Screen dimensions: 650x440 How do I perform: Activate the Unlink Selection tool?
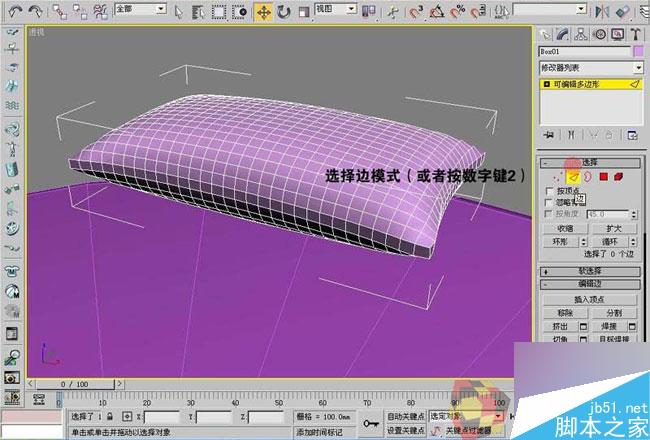[x=80, y=12]
